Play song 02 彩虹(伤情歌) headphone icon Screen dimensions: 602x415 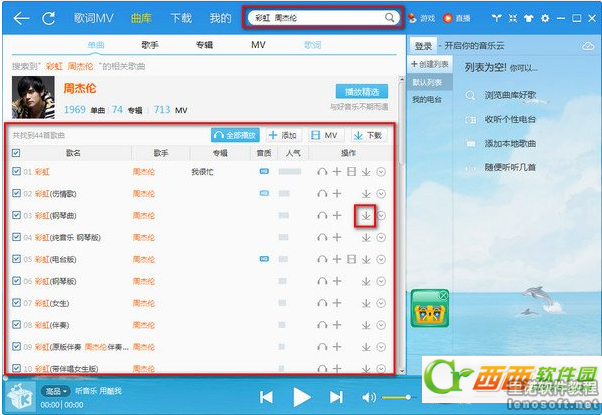tap(322, 193)
